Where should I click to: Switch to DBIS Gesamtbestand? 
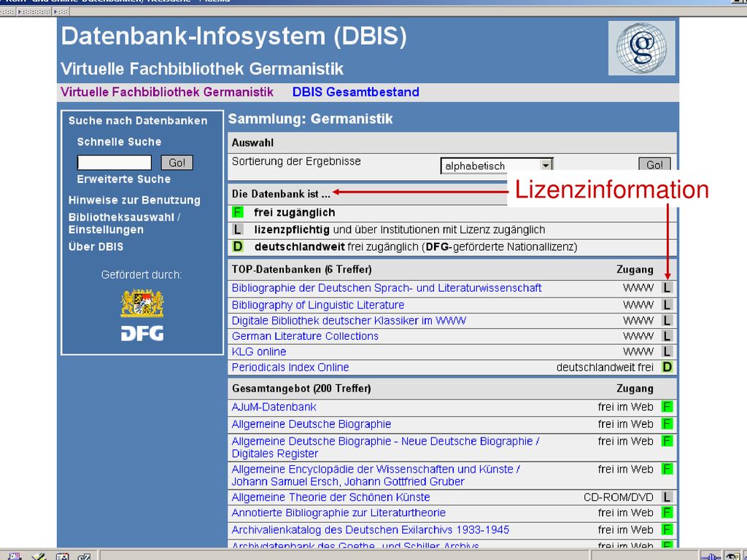(x=355, y=92)
